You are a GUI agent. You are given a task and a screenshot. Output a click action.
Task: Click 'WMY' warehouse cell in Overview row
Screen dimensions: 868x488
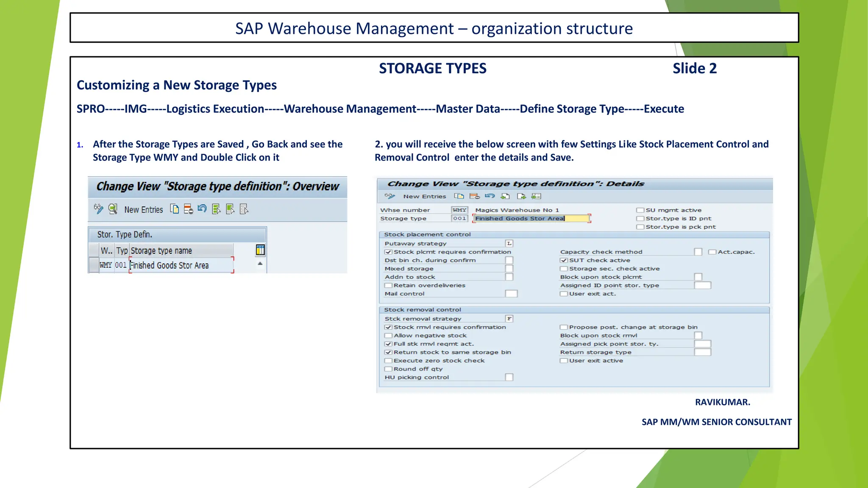tap(106, 266)
